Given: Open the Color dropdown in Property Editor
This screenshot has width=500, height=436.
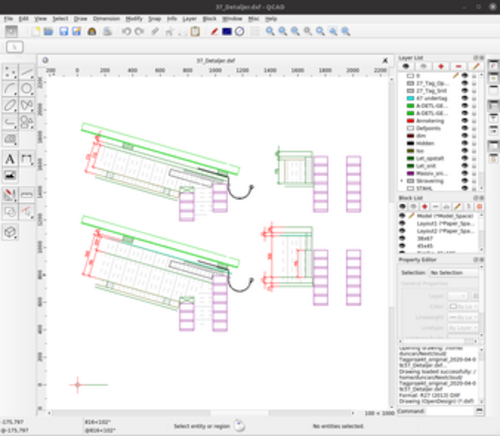Looking at the screenshot, I should pos(463,306).
